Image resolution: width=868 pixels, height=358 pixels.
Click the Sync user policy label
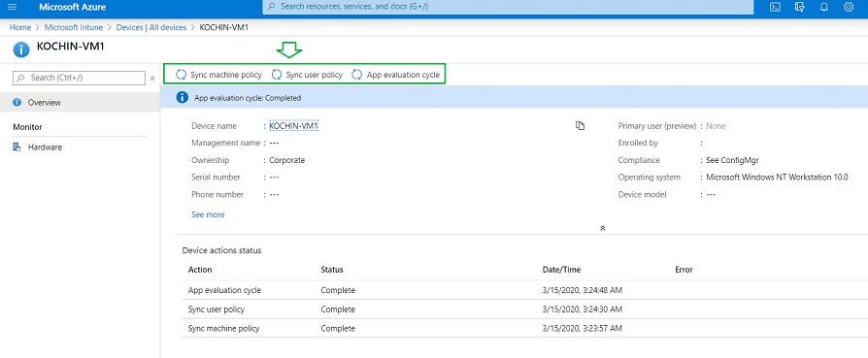pyautogui.click(x=314, y=74)
